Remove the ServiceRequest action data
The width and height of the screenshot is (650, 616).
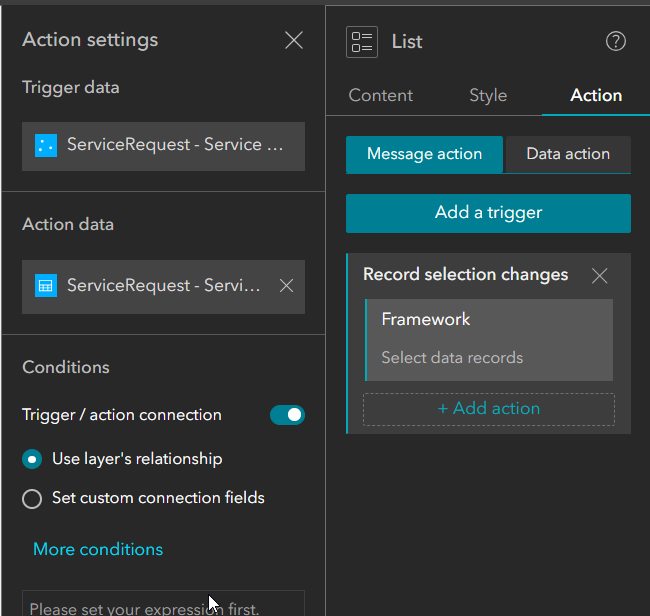(x=286, y=286)
